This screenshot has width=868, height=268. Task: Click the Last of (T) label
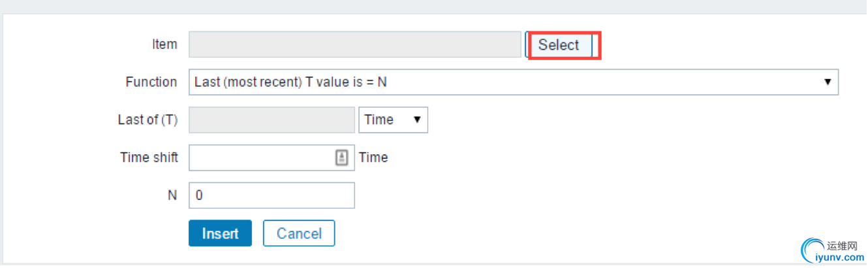(147, 120)
